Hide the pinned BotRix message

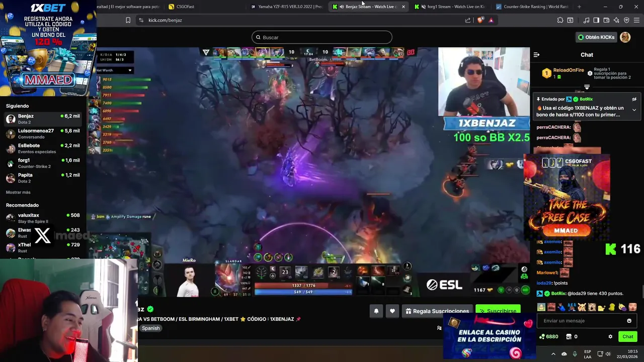[634, 100]
